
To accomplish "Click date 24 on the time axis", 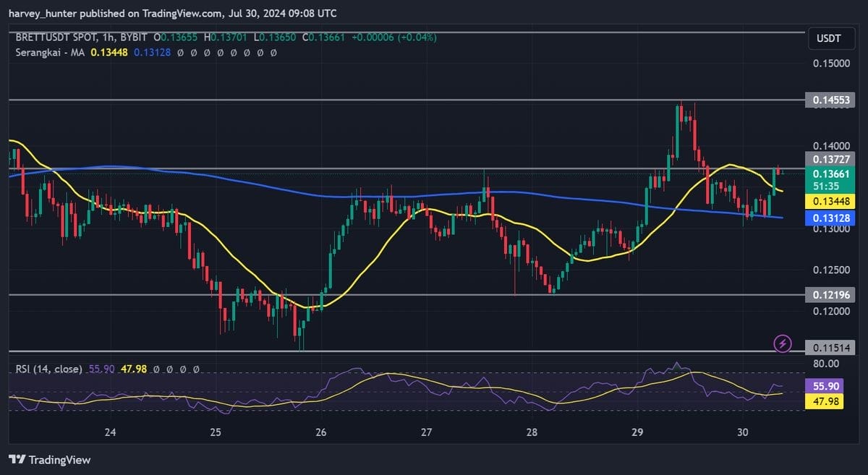I will pos(111,432).
